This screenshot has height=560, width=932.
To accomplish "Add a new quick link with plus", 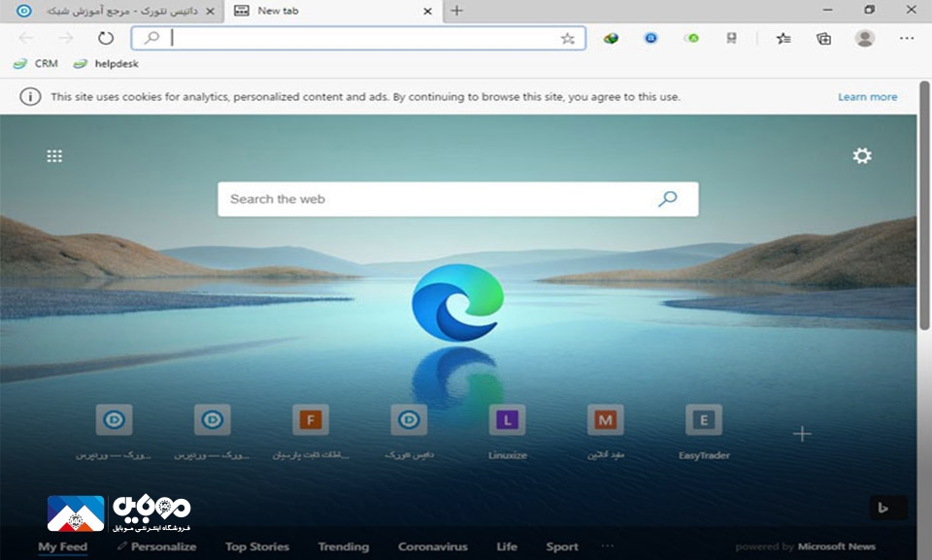I will (802, 434).
